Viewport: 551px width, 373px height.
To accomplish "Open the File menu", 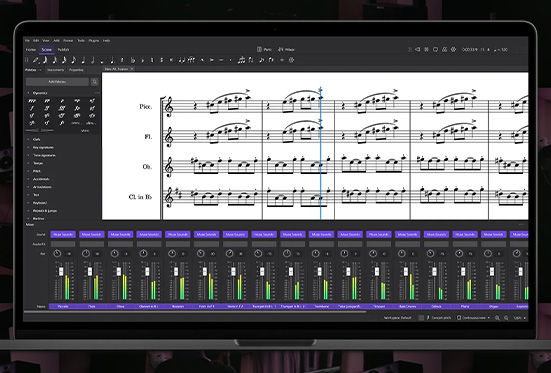I will (x=27, y=41).
